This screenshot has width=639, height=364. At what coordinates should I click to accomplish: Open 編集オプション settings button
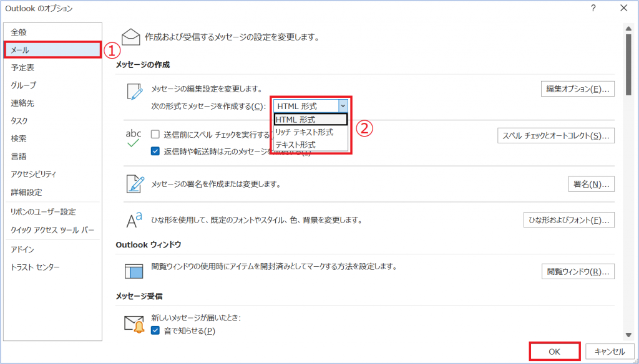point(577,89)
